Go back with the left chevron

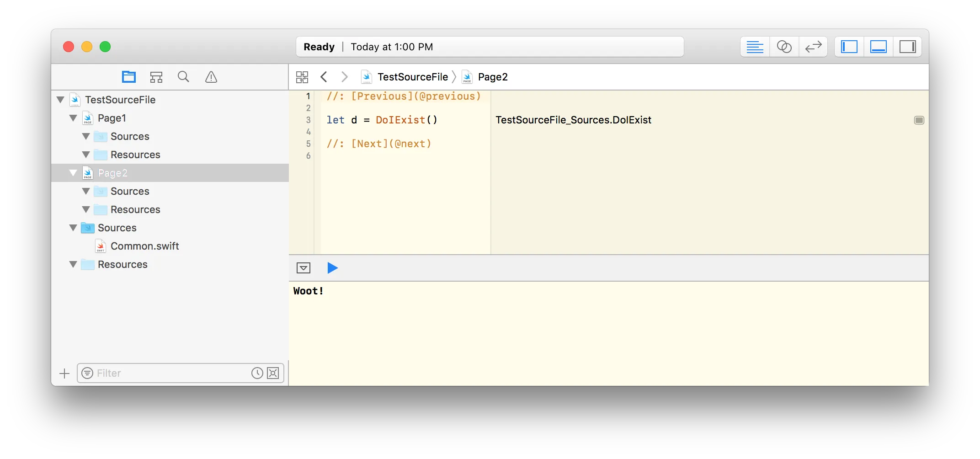pos(324,77)
